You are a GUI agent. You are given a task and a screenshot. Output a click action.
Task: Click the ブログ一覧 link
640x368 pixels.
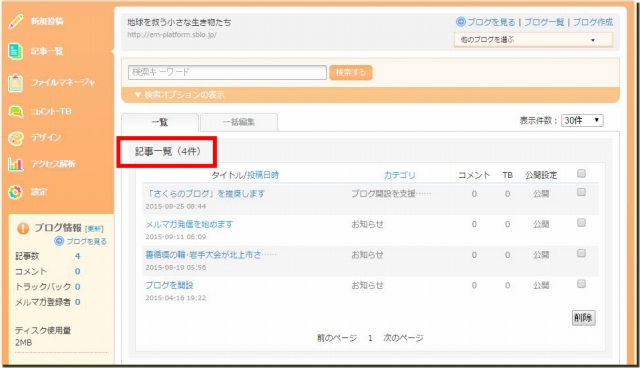click(544, 22)
